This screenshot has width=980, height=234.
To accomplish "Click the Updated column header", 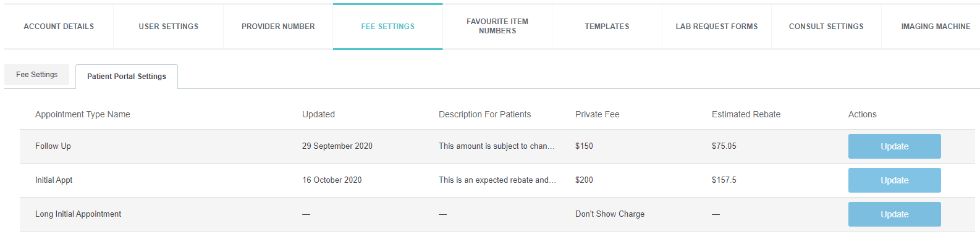I will 318,114.
